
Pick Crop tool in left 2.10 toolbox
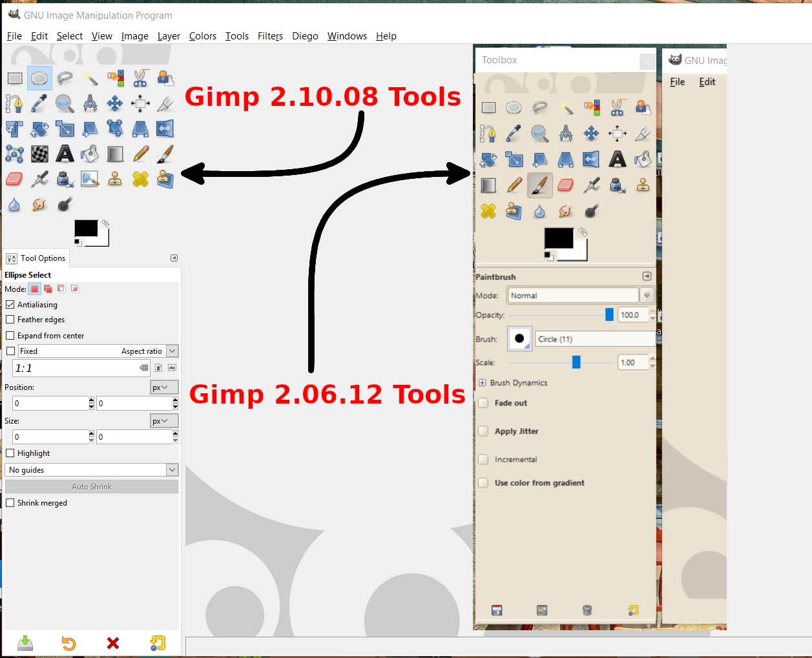(165, 103)
